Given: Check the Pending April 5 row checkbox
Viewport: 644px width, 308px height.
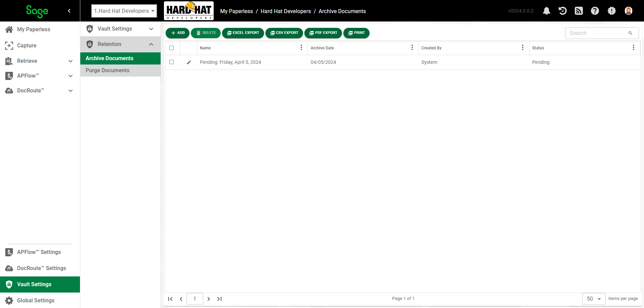Looking at the screenshot, I should point(172,62).
